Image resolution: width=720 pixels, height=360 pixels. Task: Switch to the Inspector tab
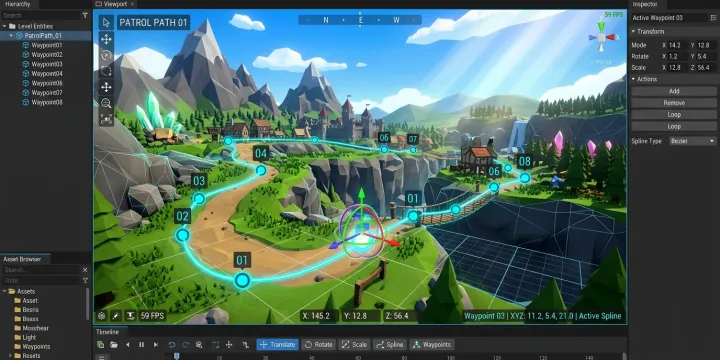click(645, 4)
